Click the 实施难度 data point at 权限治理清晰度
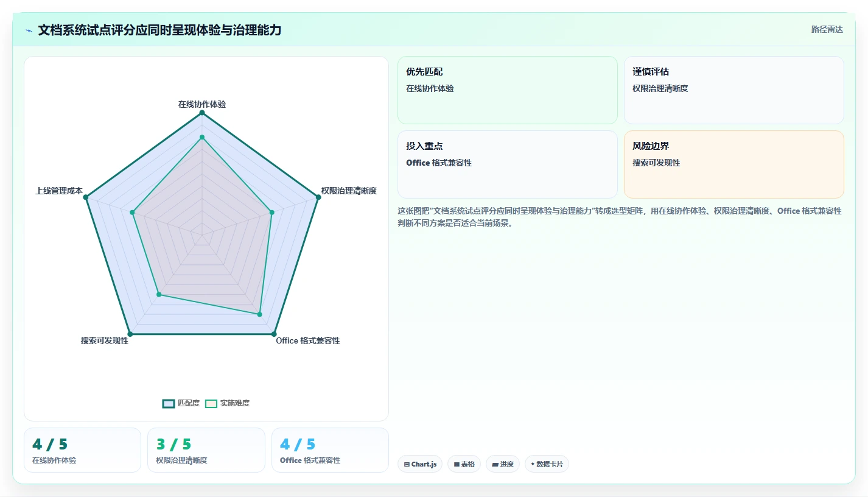 [271, 212]
